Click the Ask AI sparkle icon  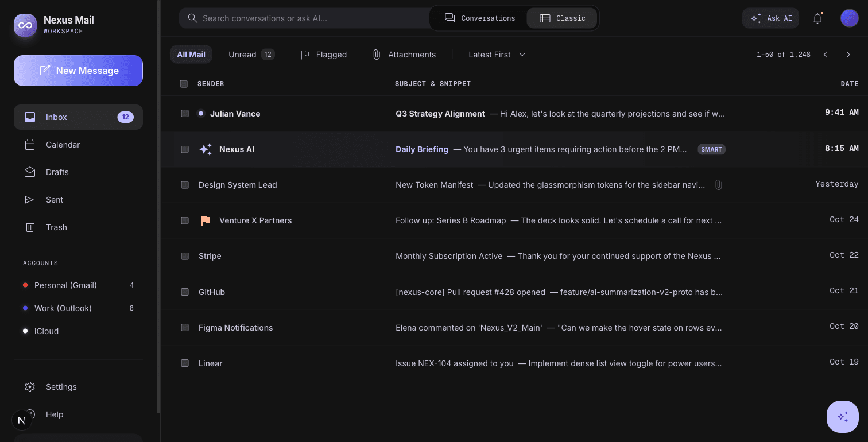756,18
